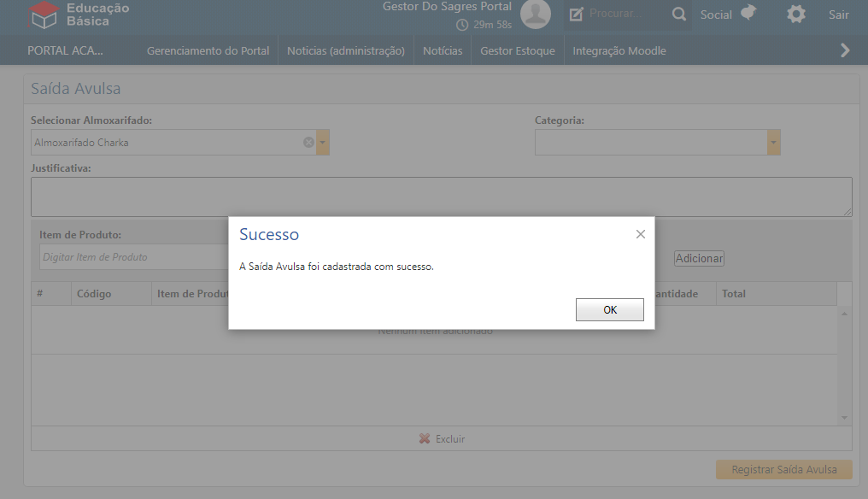Click the Adicionar button
Screen dimensions: 868x499
[699, 258]
